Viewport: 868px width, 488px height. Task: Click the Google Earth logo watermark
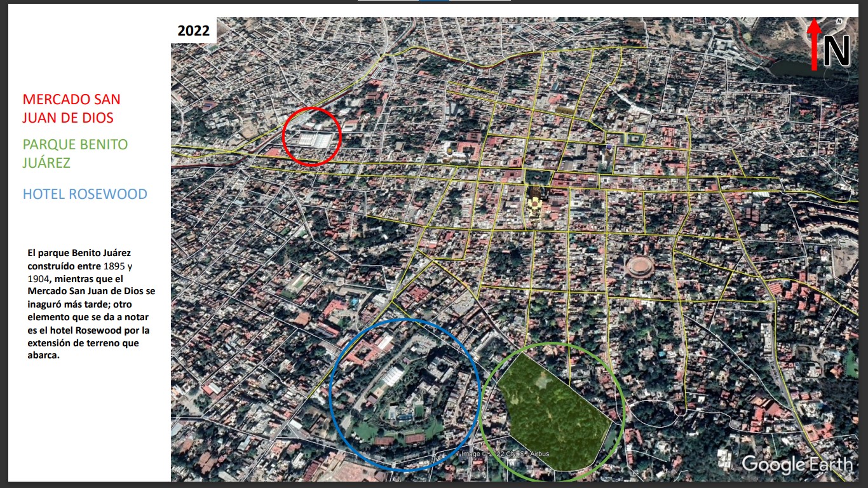point(796,464)
